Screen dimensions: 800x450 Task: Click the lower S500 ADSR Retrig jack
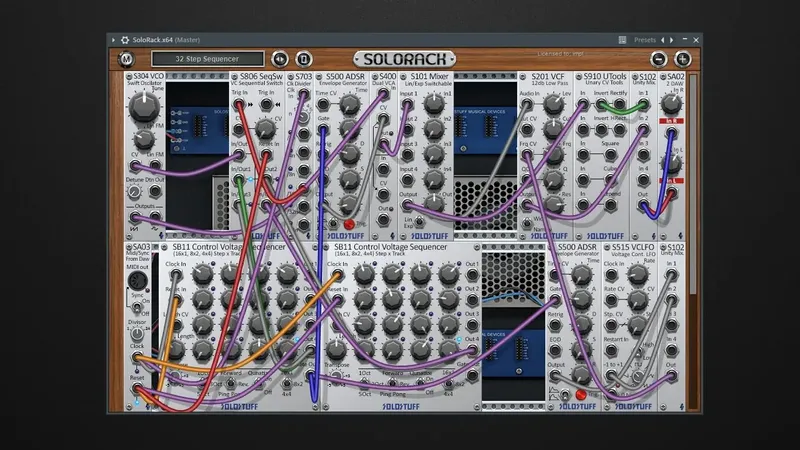click(x=555, y=325)
